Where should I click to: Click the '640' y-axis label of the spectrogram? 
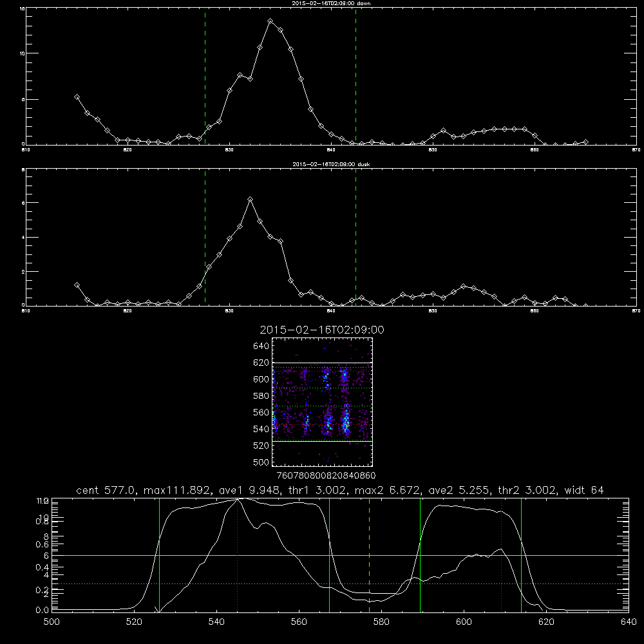(261, 346)
